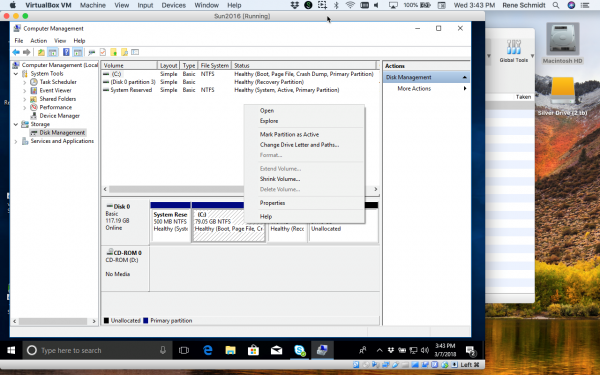Click the magnifier folder toolbar icon
Screen dimensions: 600x375
tap(124, 52)
